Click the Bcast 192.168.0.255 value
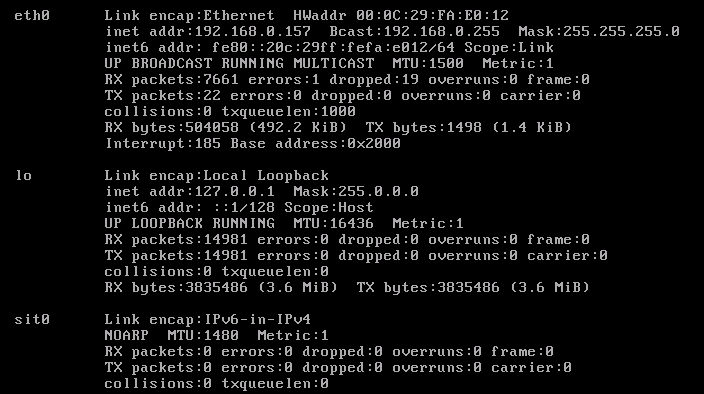 (414, 31)
